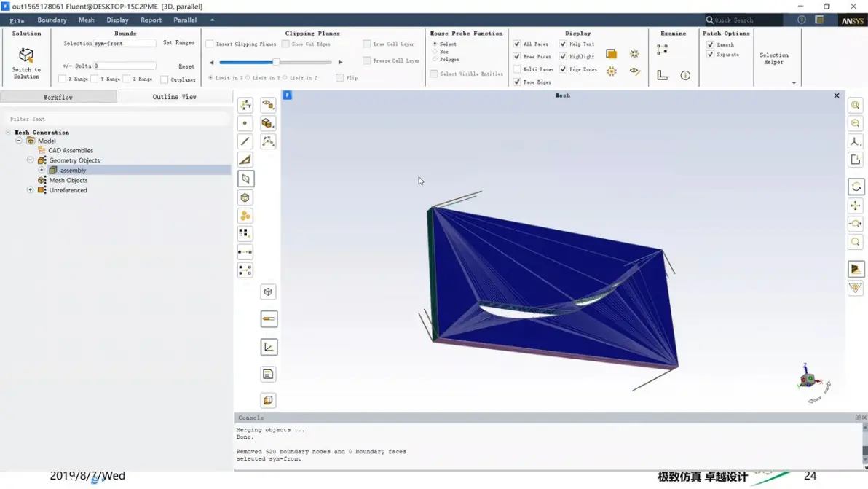Click the selection cube with arrow icon

click(269, 123)
